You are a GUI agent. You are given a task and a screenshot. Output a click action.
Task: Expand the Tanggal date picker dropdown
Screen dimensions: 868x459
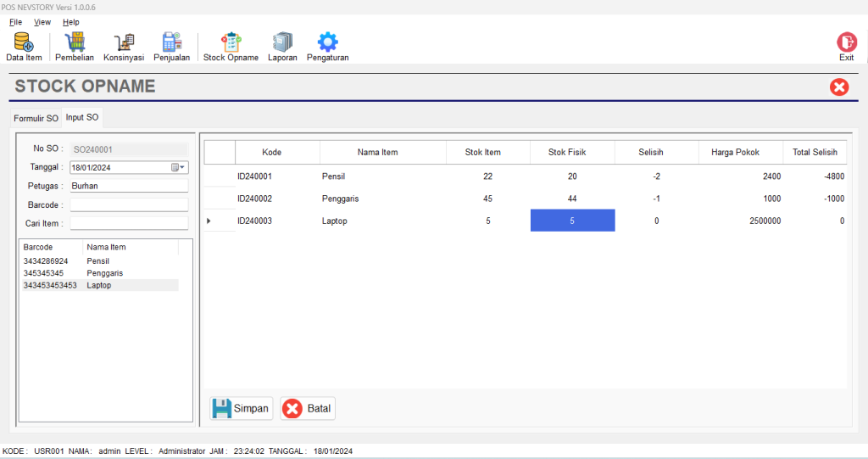(x=179, y=168)
